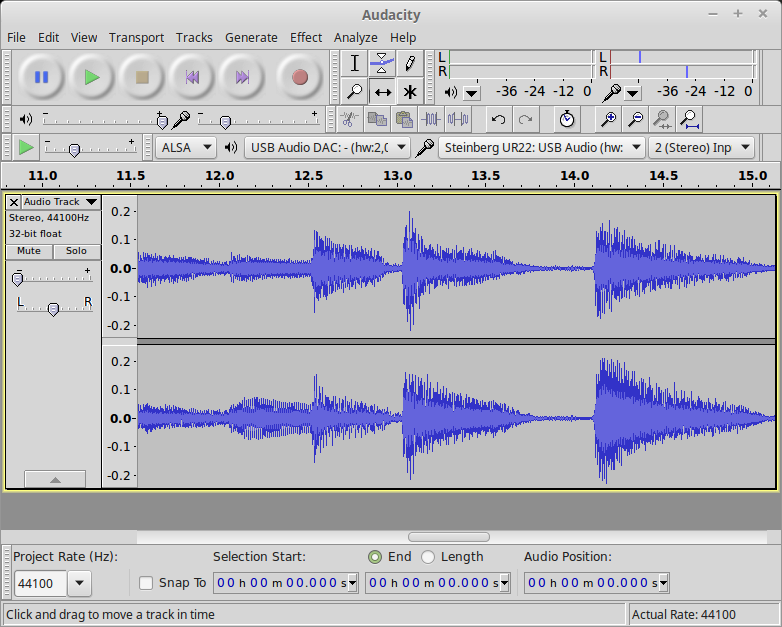Screen dimensions: 782x627
Task: Skip to Start of the project
Action: (x=192, y=77)
